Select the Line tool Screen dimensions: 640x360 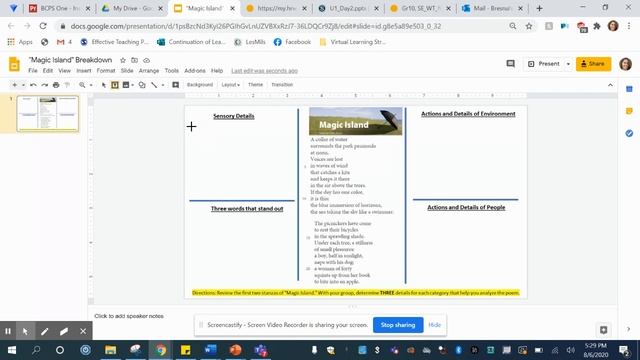click(154, 85)
